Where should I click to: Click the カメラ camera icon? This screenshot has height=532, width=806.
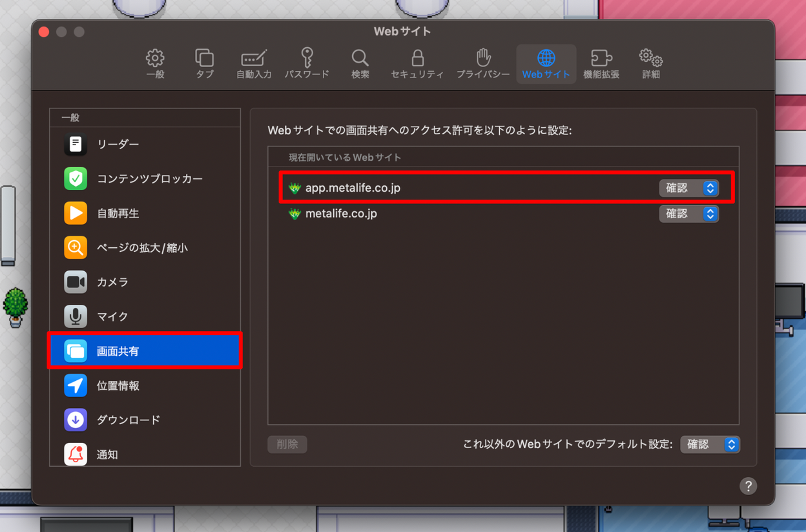(x=76, y=282)
